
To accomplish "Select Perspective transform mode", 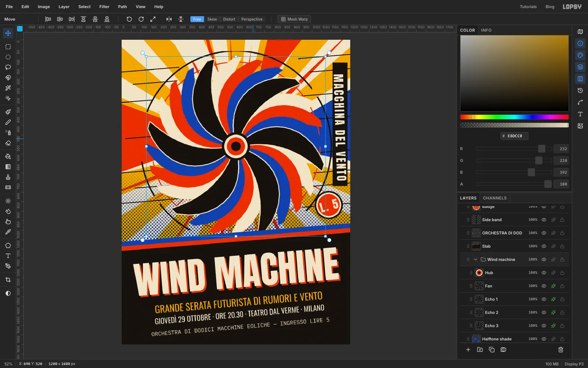I will coord(252,19).
